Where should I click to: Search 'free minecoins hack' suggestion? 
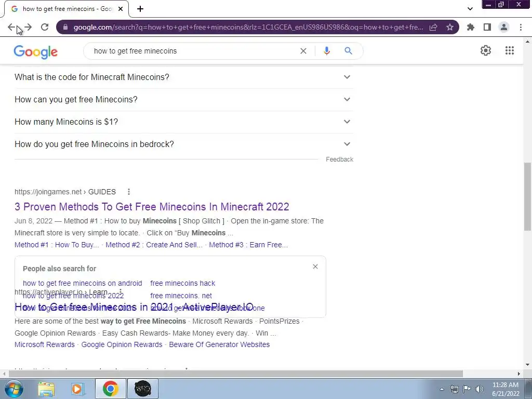pyautogui.click(x=182, y=283)
